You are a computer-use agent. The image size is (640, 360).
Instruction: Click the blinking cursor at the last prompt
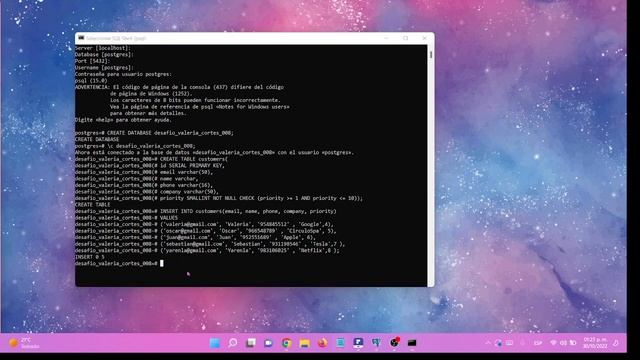[162, 263]
